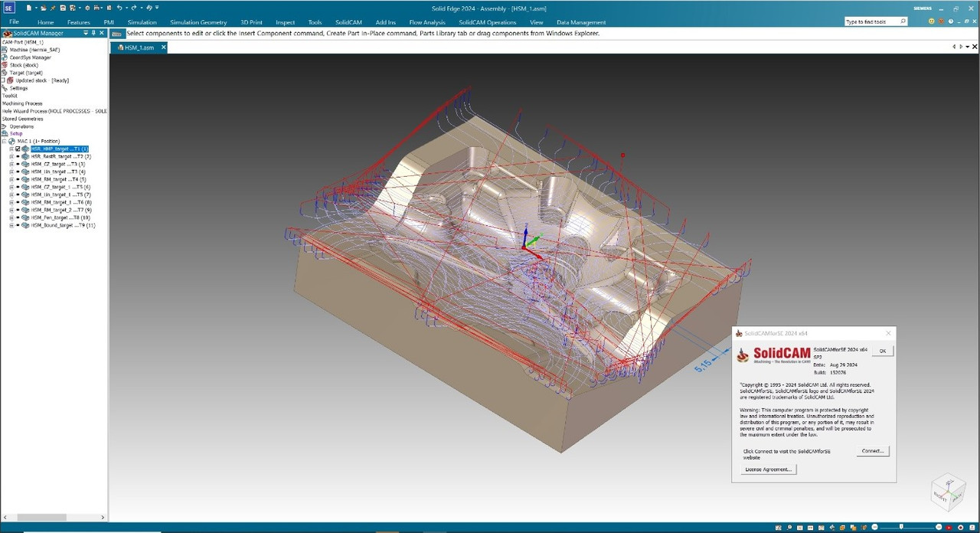Expand the HSM_Lin_target T3 (4) node
Viewport: 980px width, 533px height.
coord(11,172)
